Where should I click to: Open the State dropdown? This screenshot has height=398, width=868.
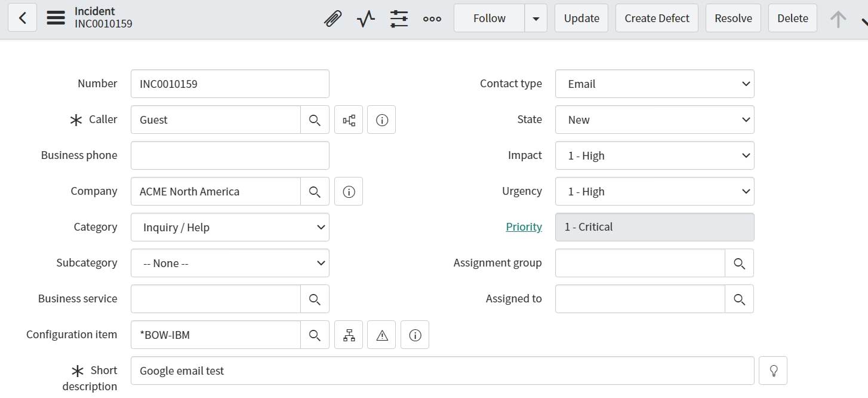(654, 120)
